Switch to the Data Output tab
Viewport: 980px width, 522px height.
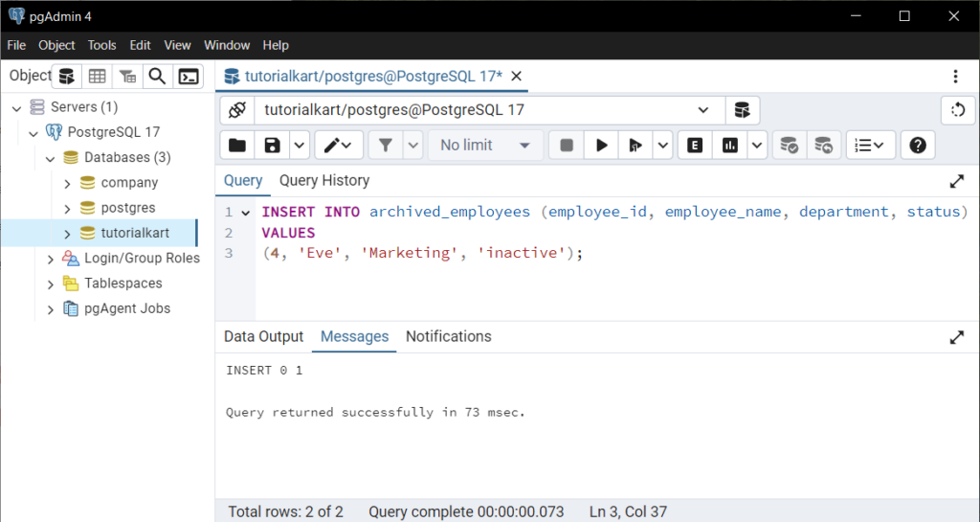(x=264, y=336)
